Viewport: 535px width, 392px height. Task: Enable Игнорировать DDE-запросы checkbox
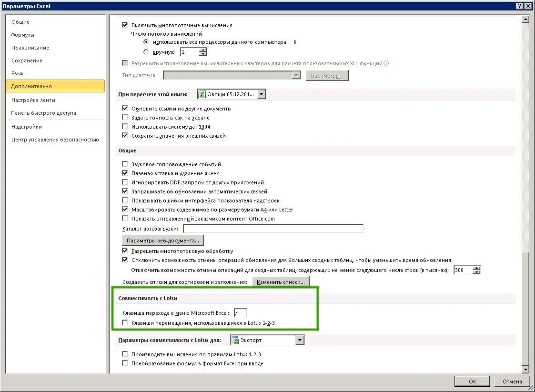[125, 182]
